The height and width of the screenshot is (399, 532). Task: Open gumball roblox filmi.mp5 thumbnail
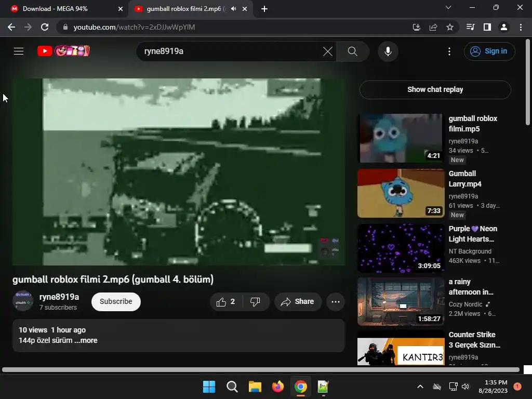tap(401, 138)
